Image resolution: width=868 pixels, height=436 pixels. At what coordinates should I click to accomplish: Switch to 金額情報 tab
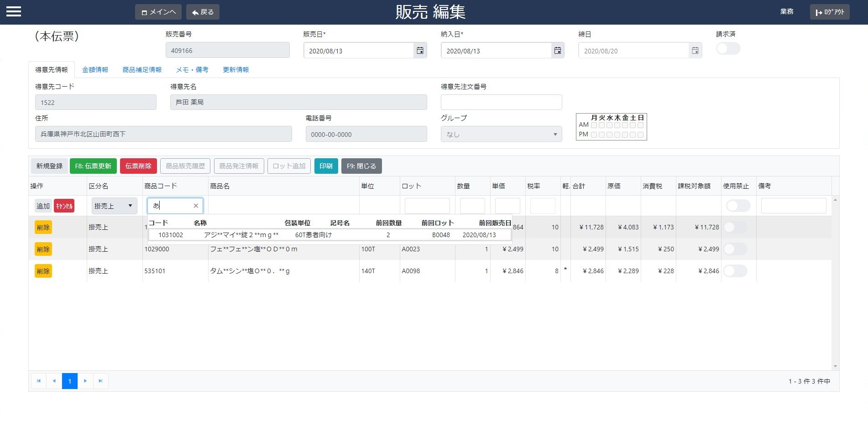pos(95,70)
